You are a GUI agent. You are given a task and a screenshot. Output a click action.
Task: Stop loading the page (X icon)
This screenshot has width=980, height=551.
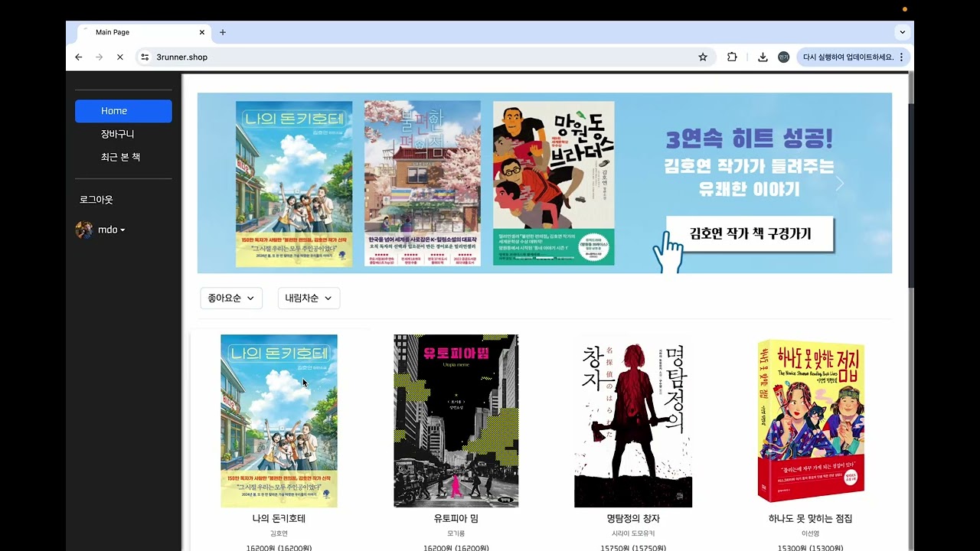(x=119, y=57)
